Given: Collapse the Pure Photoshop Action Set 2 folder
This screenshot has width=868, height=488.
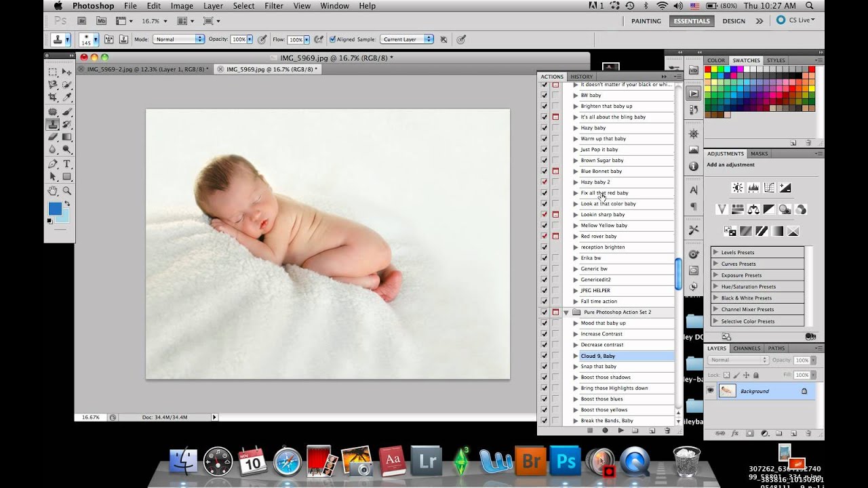Looking at the screenshot, I should click(566, 312).
